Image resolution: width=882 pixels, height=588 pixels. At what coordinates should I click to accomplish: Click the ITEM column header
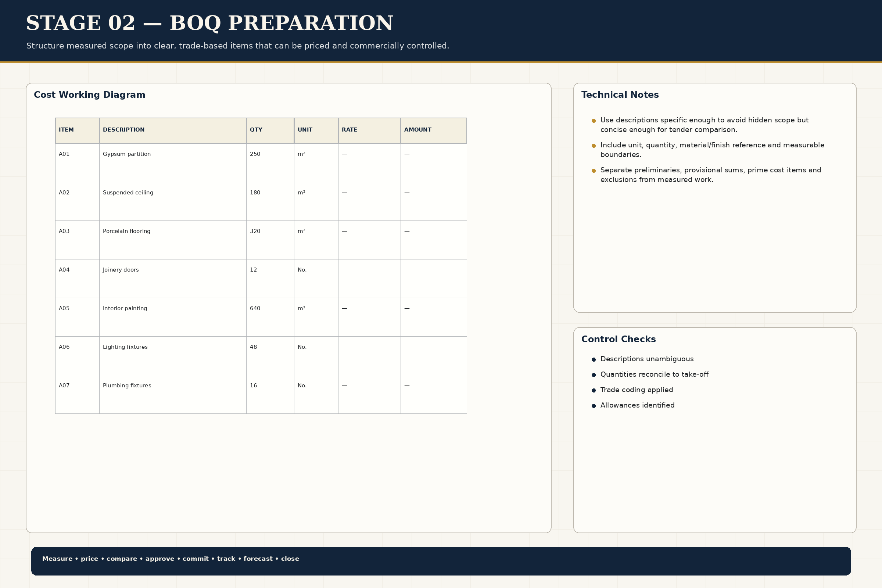[77, 130]
